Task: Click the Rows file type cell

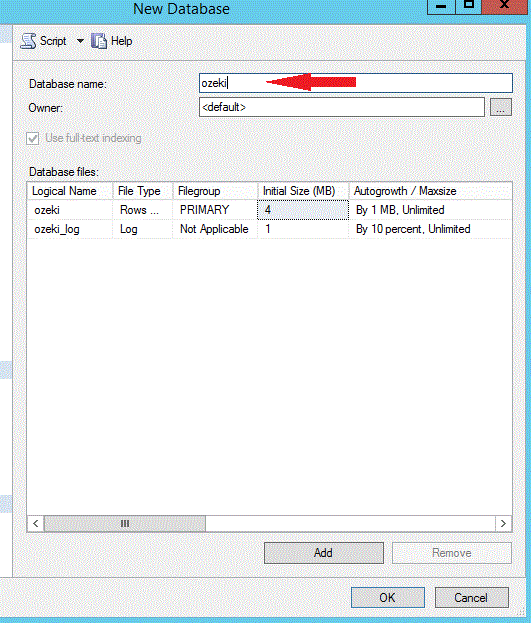Action: pos(143,210)
